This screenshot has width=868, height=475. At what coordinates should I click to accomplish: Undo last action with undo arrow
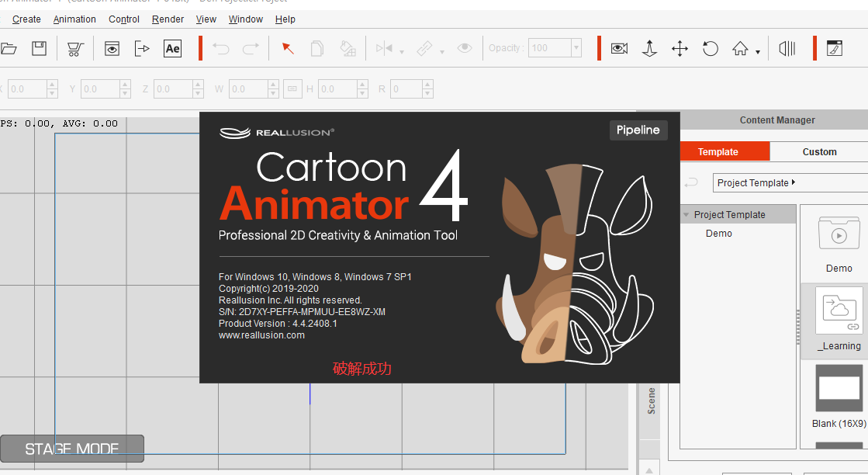pos(221,49)
